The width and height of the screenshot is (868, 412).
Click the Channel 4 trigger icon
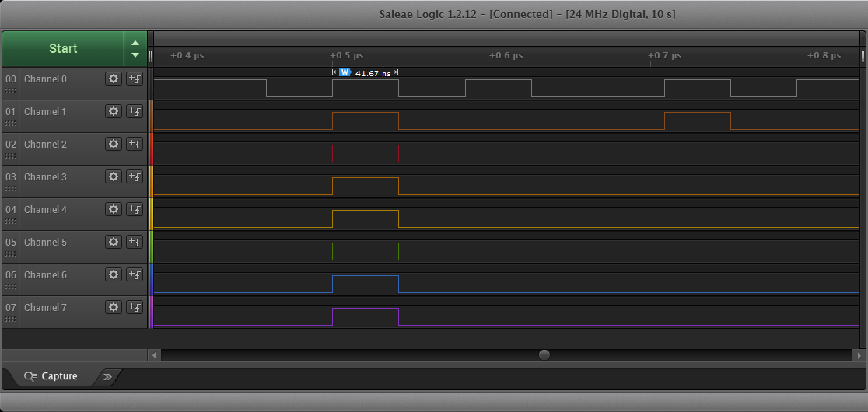pos(135,209)
